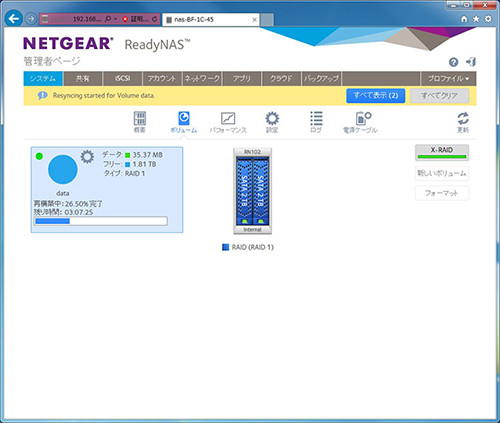Click the blue data volume pie chart

tap(63, 169)
